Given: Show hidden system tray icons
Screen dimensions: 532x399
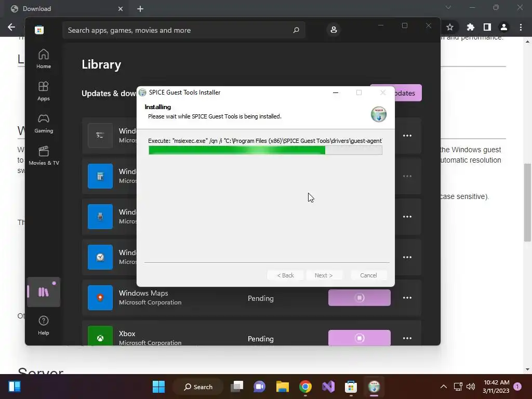Looking at the screenshot, I should click(x=444, y=387).
